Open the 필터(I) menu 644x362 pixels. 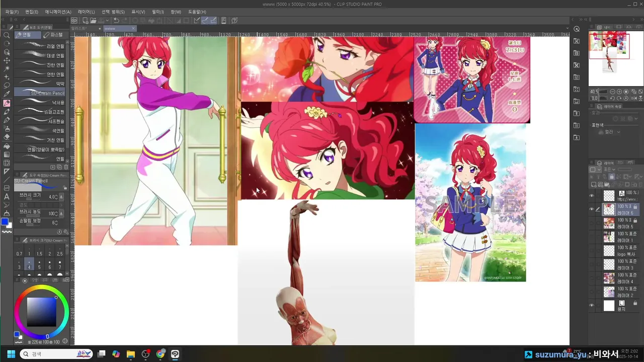point(158,12)
